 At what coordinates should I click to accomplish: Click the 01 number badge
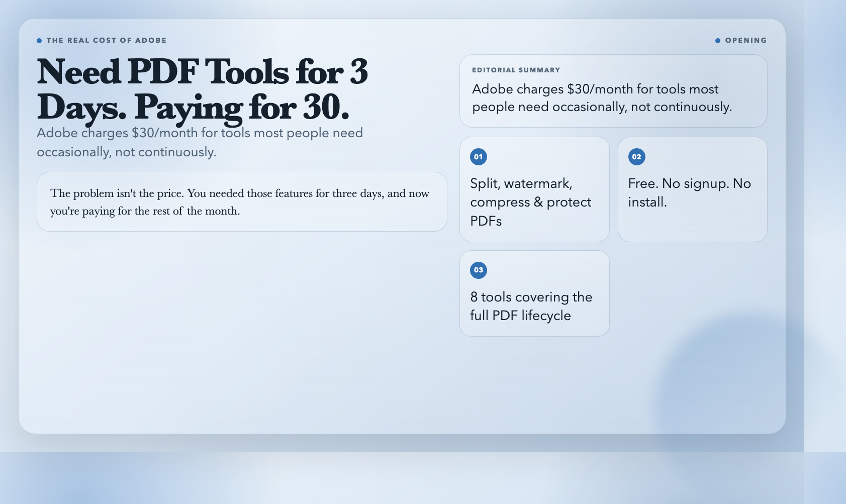point(478,157)
